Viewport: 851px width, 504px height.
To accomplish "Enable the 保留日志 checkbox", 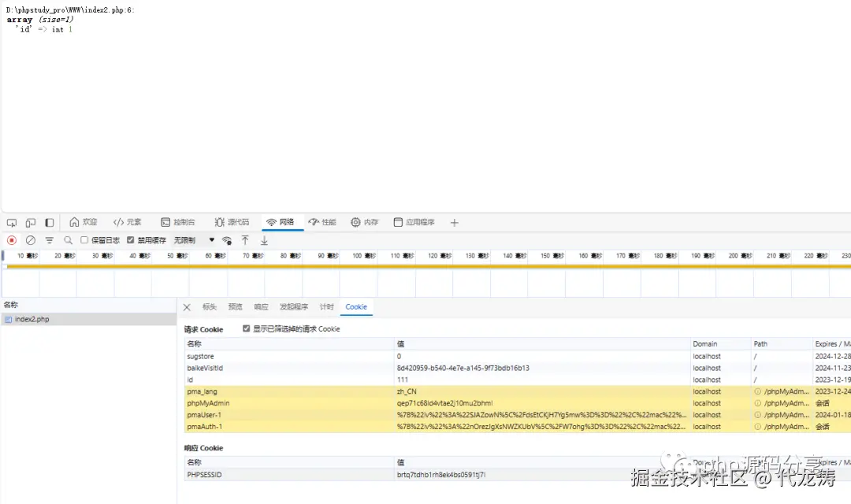I will click(x=84, y=239).
